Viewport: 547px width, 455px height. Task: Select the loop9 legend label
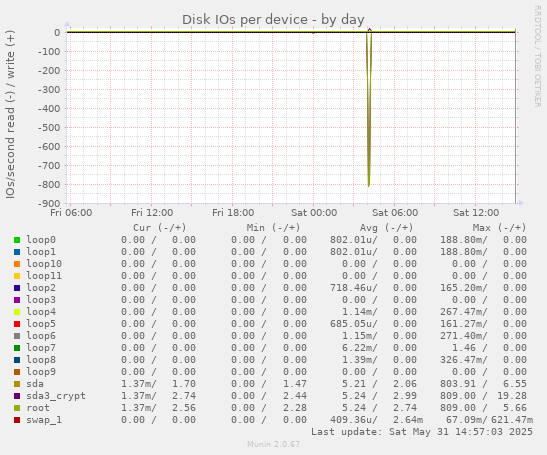tap(41, 372)
